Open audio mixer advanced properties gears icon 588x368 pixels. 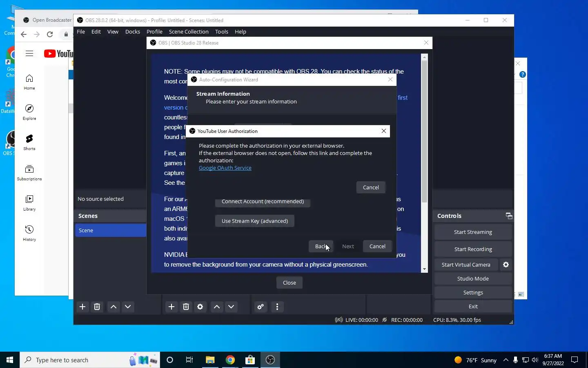261,307
